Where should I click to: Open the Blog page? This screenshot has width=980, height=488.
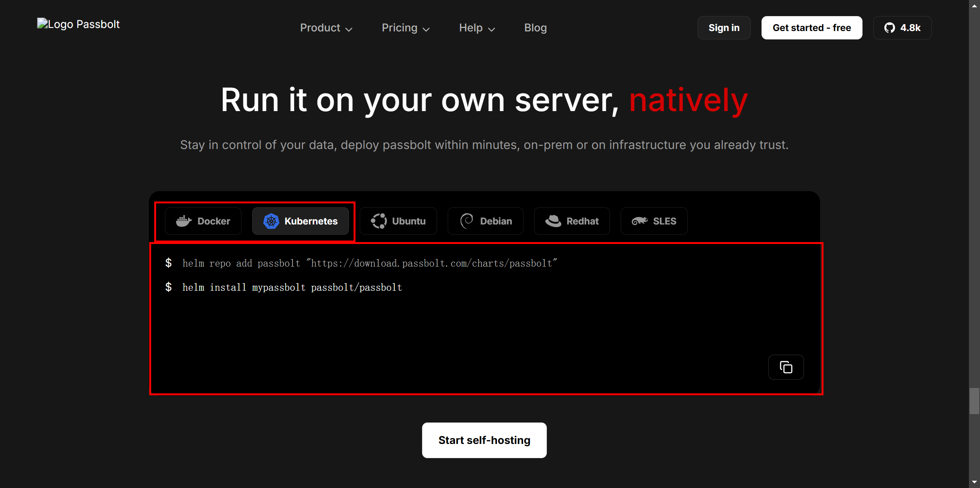pos(535,28)
